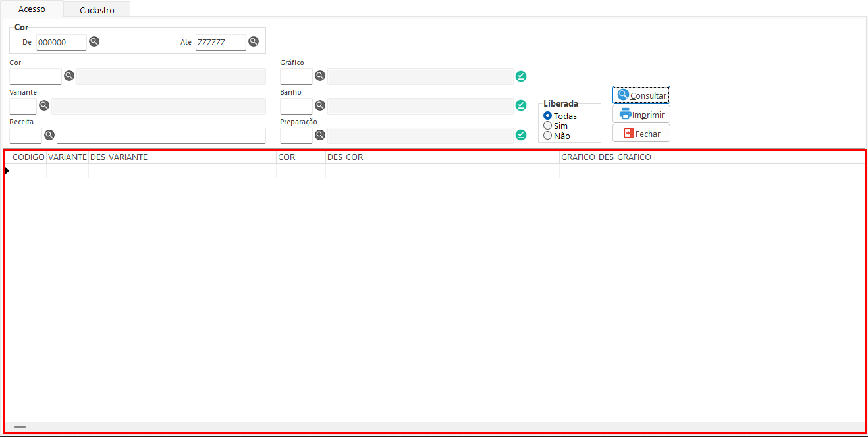Open the lookup magnifier for the Gráfico field

pos(320,76)
